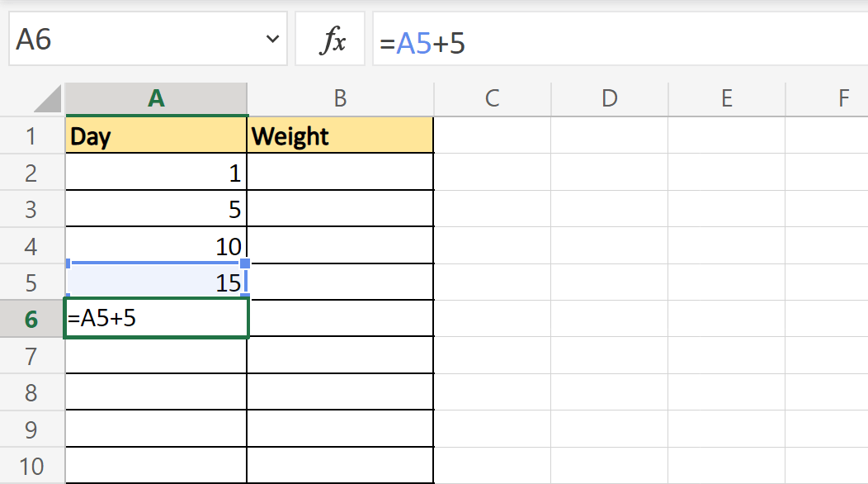Select row header 6

(32, 317)
